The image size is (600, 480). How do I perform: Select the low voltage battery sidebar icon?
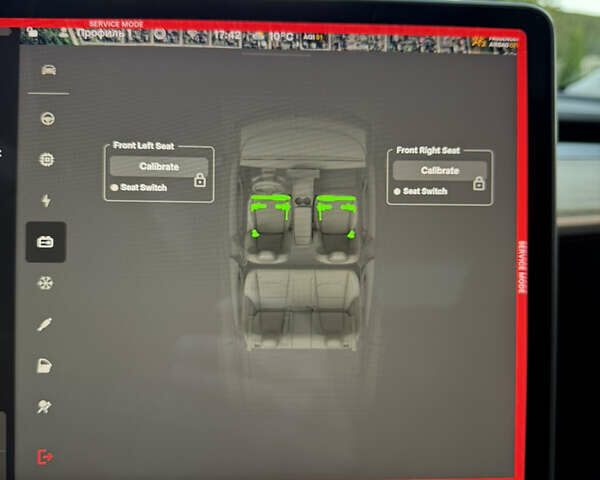pyautogui.click(x=46, y=242)
